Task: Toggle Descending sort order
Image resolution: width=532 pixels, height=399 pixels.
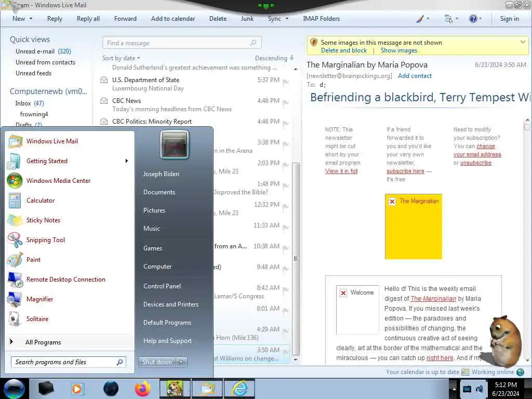Action: click(274, 58)
